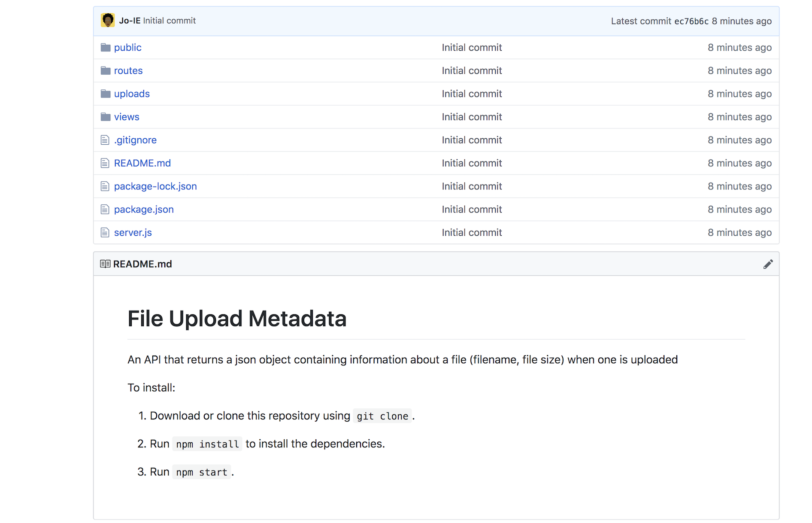The height and width of the screenshot is (523, 812).
Task: Click the .gitignore file icon
Action: coord(105,140)
